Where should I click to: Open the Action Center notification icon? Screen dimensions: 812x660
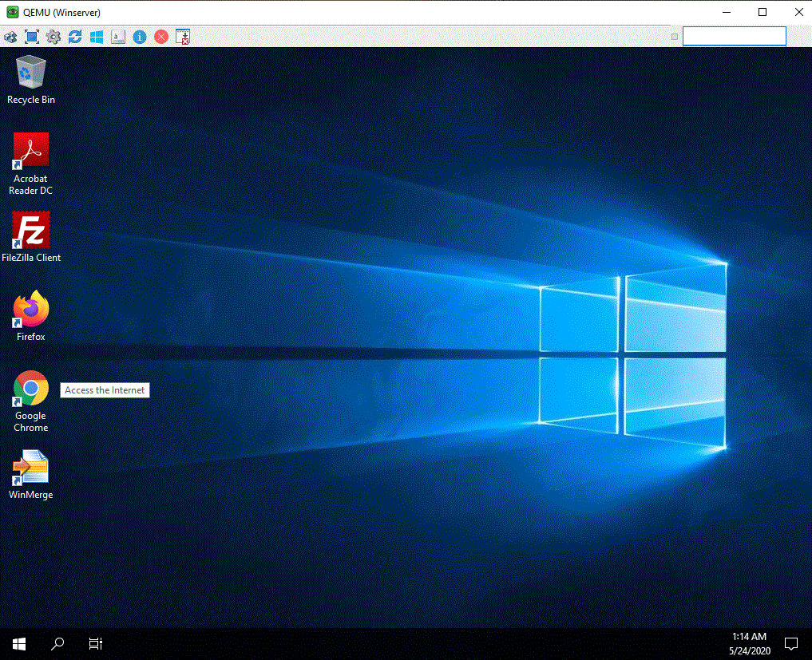[790, 644]
